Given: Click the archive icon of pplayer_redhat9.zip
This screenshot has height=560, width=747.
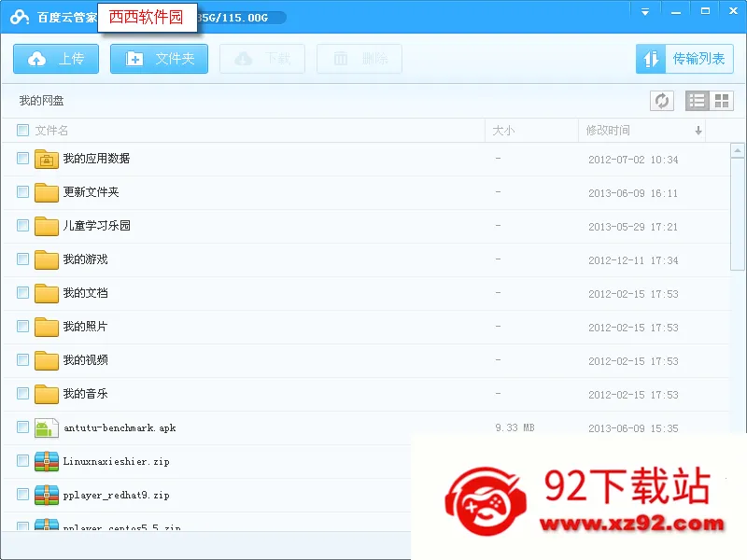Looking at the screenshot, I should pyautogui.click(x=46, y=495).
